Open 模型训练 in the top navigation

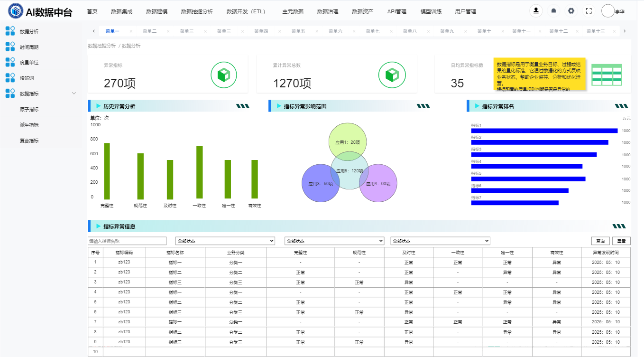(x=431, y=11)
